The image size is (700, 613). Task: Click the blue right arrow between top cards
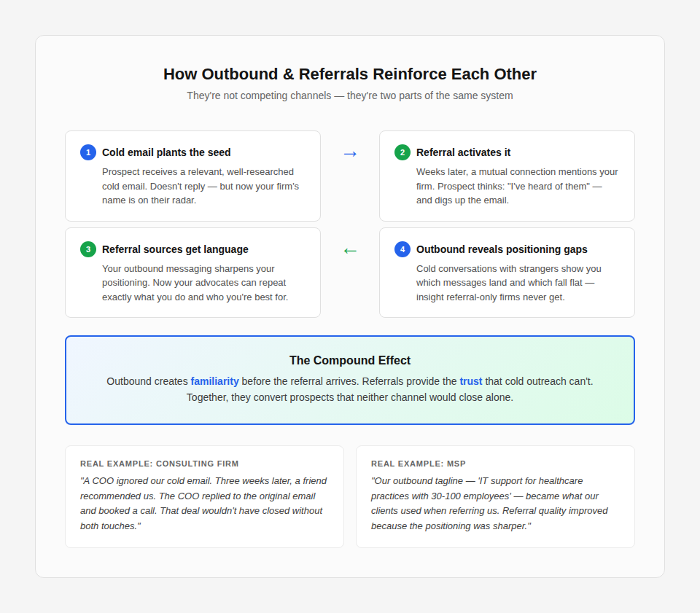pos(350,153)
